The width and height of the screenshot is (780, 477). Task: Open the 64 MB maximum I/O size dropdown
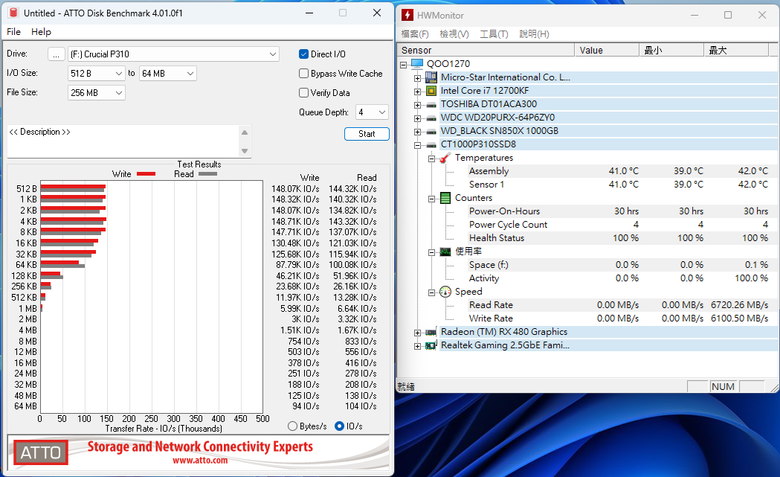click(168, 74)
